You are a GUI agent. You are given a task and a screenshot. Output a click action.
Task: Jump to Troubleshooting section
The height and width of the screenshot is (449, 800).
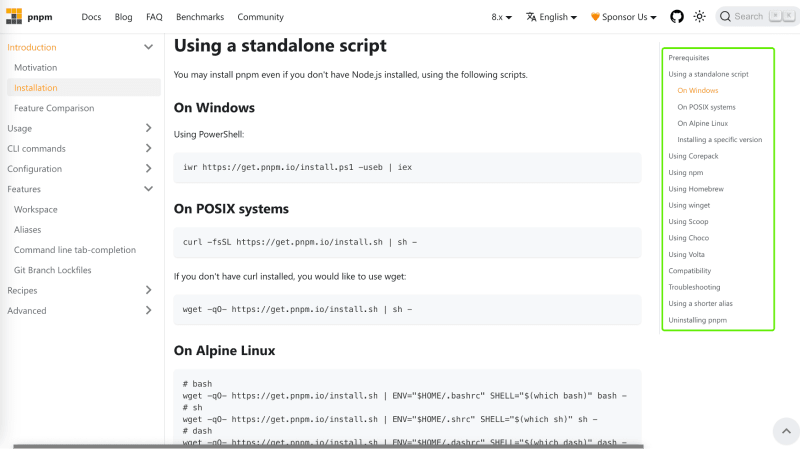(x=694, y=287)
